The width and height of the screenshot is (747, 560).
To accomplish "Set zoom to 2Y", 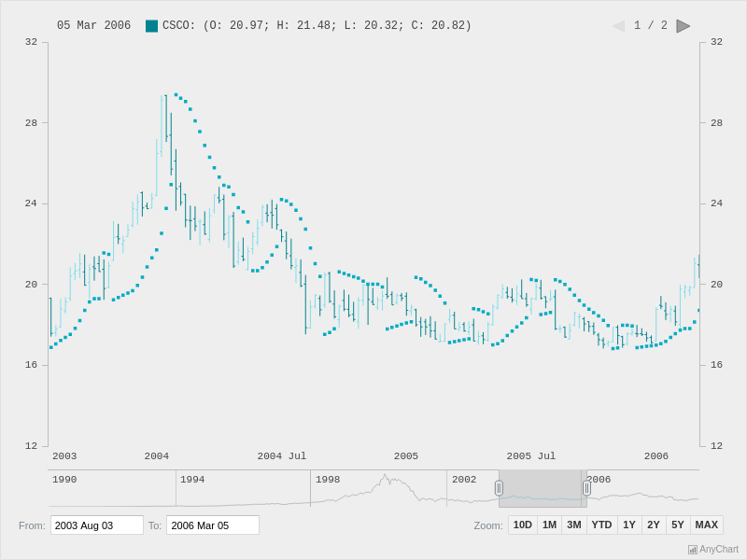I will pyautogui.click(x=654, y=525).
